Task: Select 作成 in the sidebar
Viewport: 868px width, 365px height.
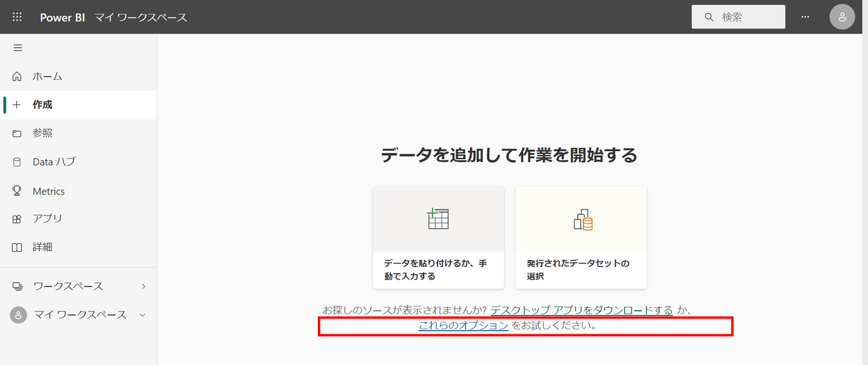Action: tap(78, 105)
